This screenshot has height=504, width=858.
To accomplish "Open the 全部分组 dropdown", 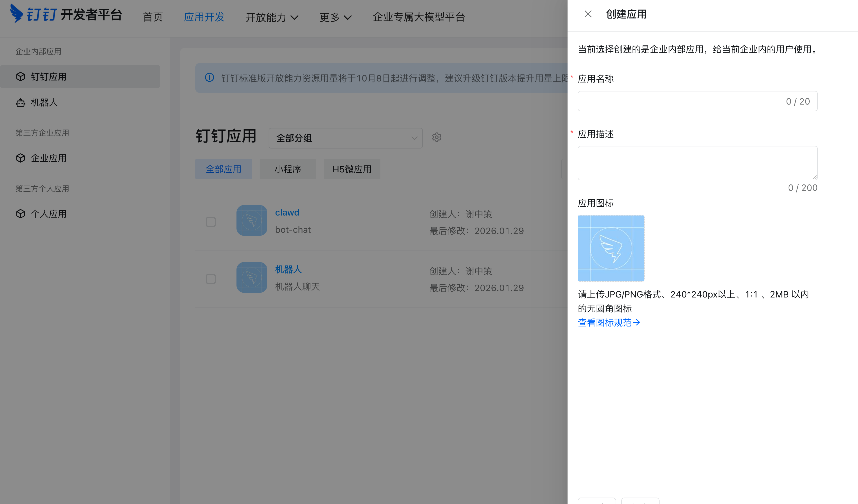I will click(345, 138).
